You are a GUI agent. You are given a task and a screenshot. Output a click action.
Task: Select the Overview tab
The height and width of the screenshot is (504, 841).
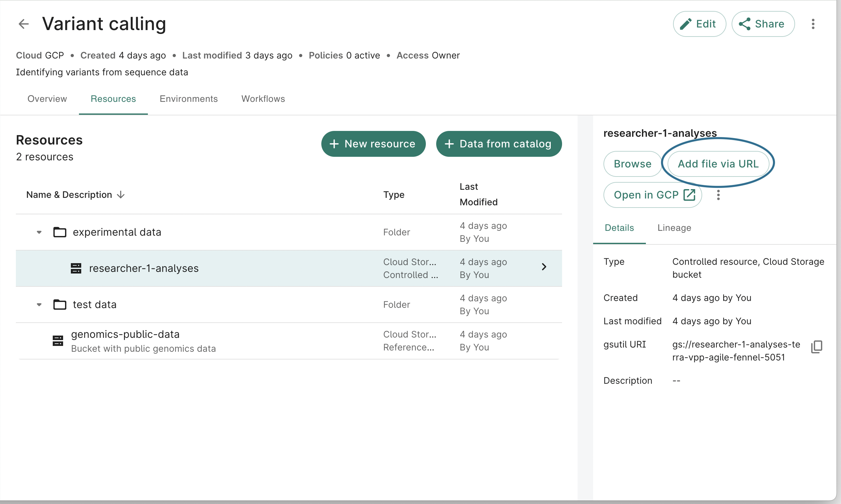48,98
